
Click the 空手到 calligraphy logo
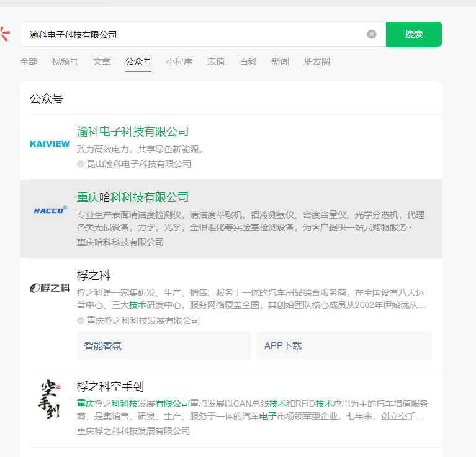click(50, 399)
